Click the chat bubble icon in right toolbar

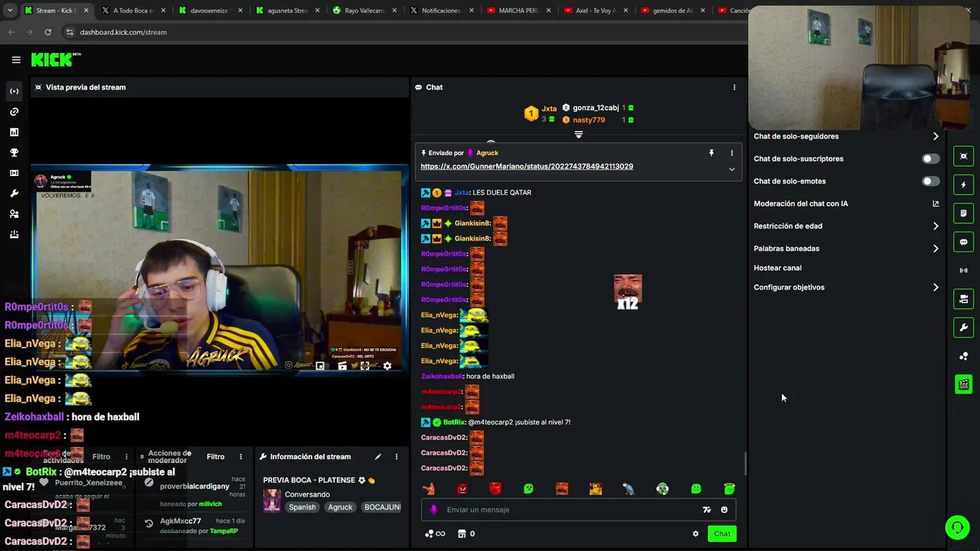963,242
